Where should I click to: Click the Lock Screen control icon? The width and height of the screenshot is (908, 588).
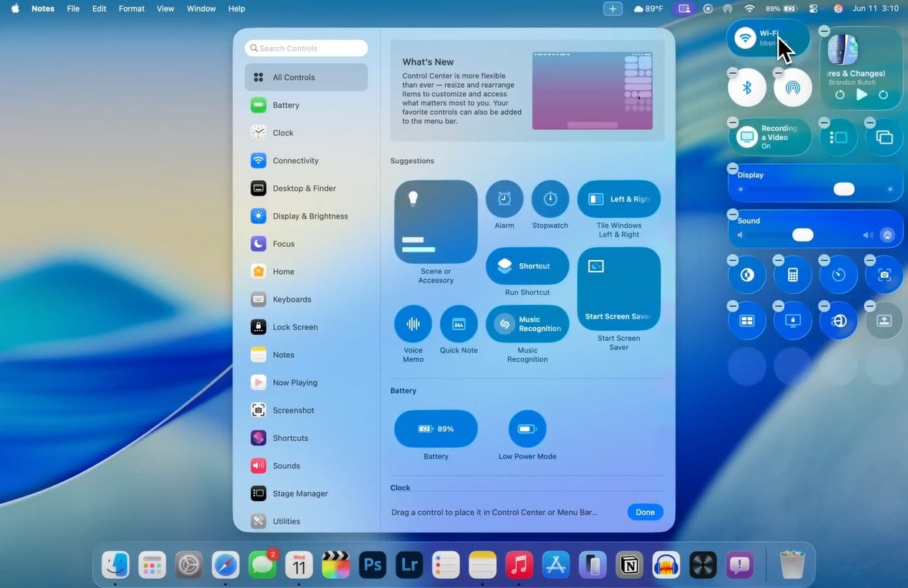(x=793, y=319)
